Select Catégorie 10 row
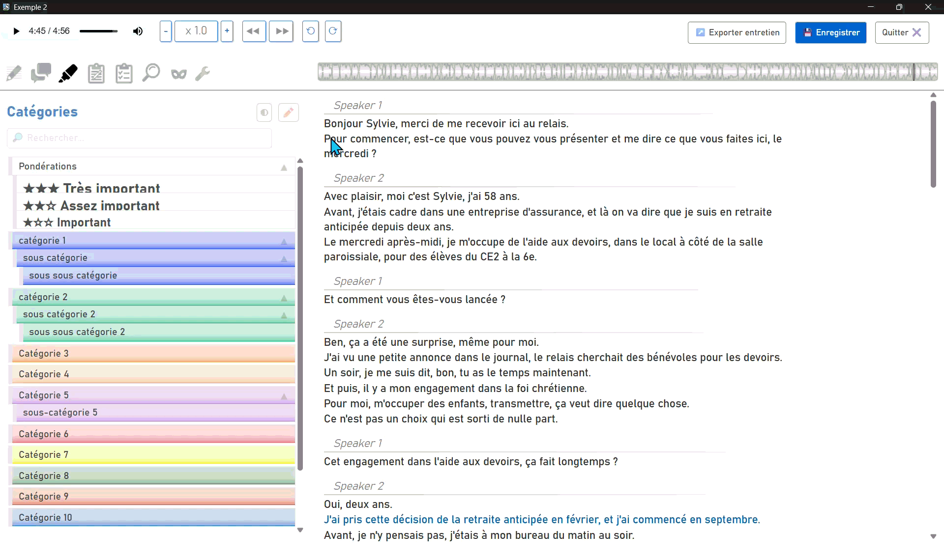Viewport: 944px width, 560px height. coord(153,518)
